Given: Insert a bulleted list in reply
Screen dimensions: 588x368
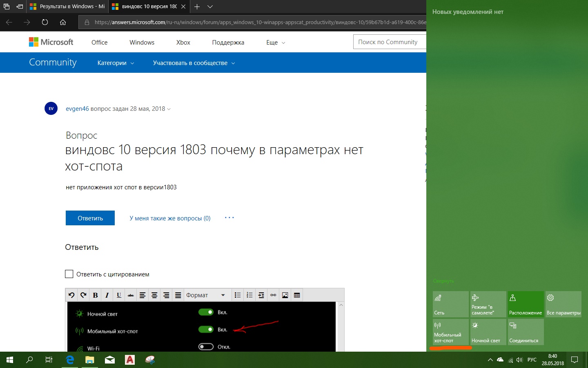Looking at the screenshot, I should click(238, 295).
